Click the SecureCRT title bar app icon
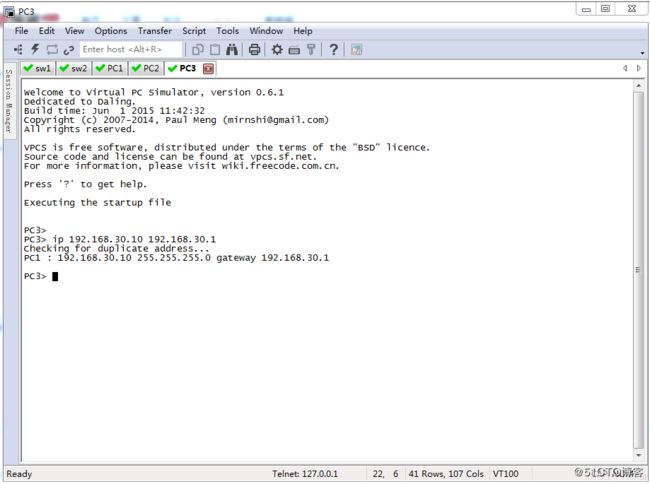This screenshot has height=484, width=650. pos(9,12)
